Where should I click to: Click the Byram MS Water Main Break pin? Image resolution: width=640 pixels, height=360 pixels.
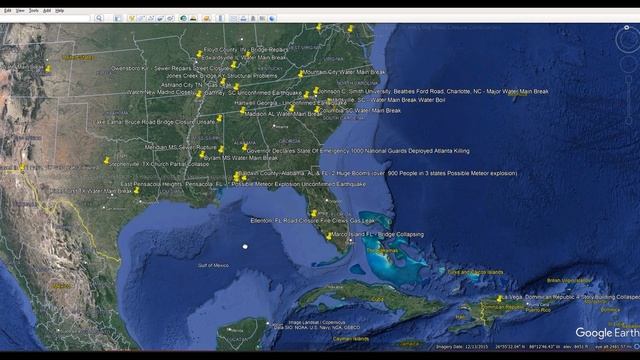202,154
